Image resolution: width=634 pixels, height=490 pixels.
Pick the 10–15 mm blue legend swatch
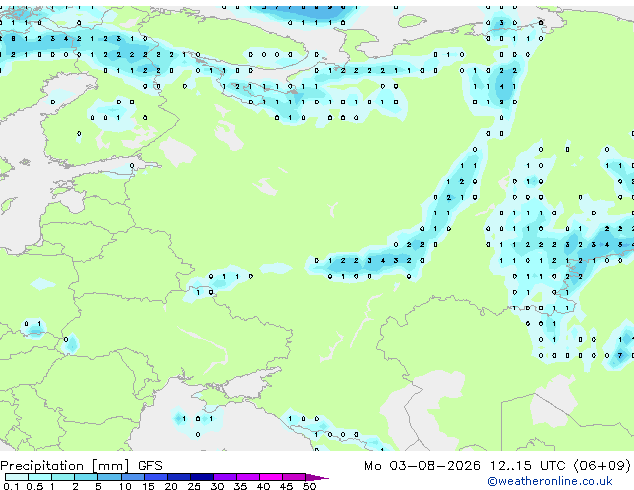click(133, 477)
